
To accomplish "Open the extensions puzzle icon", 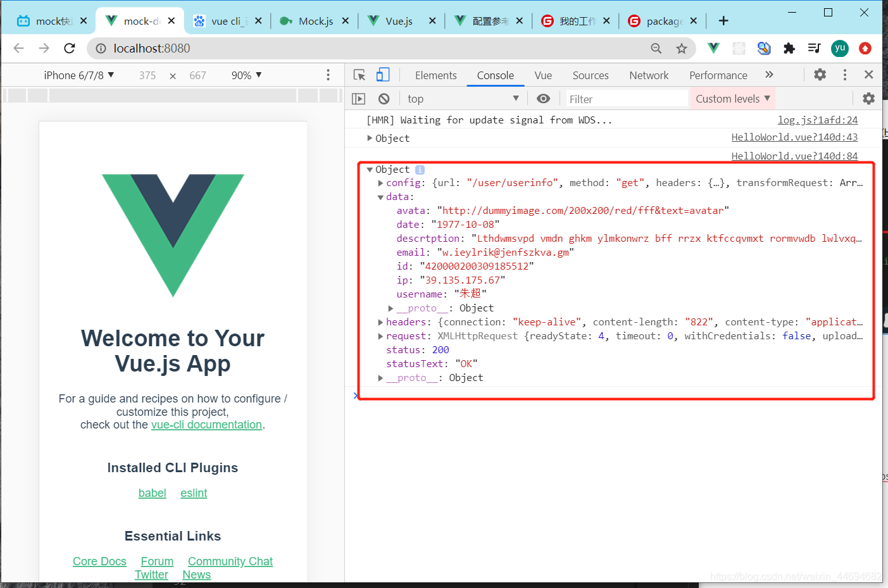I will click(789, 48).
